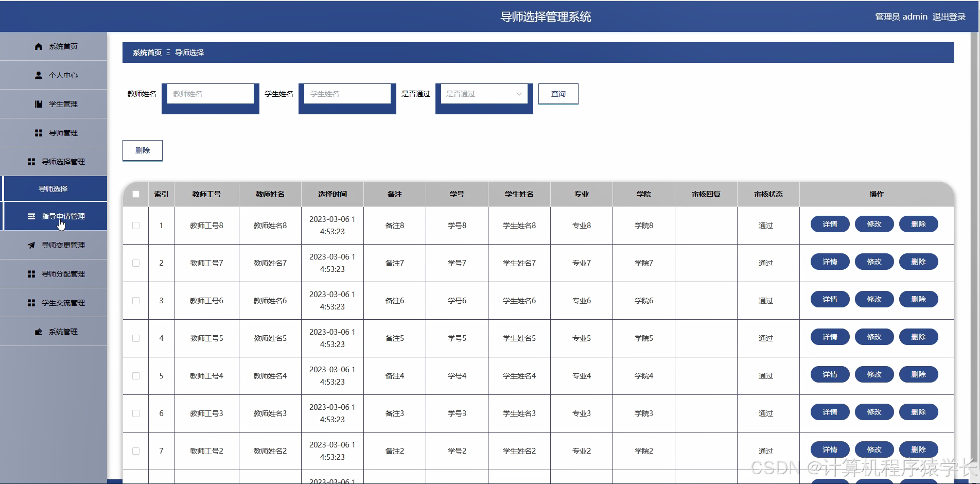Image resolution: width=980 pixels, height=484 pixels.
Task: Click 删除 for row 教师姓名4
Action: [918, 374]
